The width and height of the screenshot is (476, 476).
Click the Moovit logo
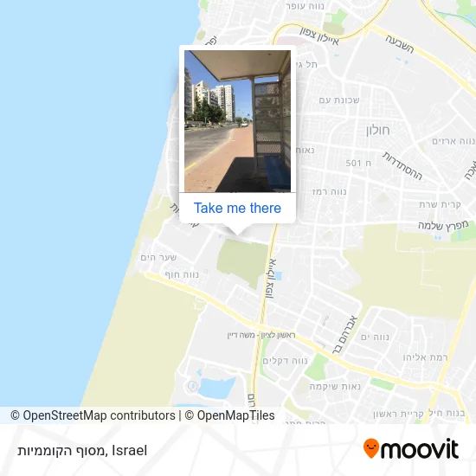click(x=411, y=448)
